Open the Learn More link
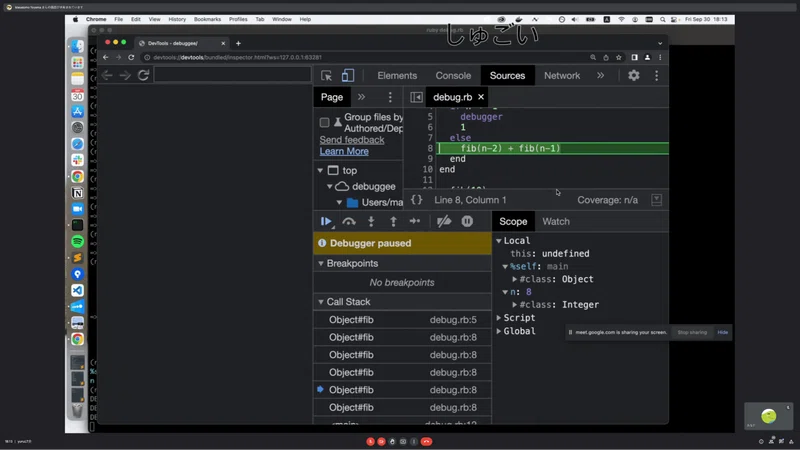The height and width of the screenshot is (450, 800). tap(344, 152)
